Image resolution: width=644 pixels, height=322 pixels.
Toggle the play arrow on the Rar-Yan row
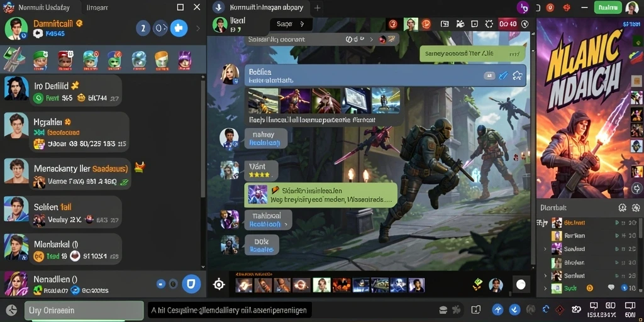tap(617, 236)
